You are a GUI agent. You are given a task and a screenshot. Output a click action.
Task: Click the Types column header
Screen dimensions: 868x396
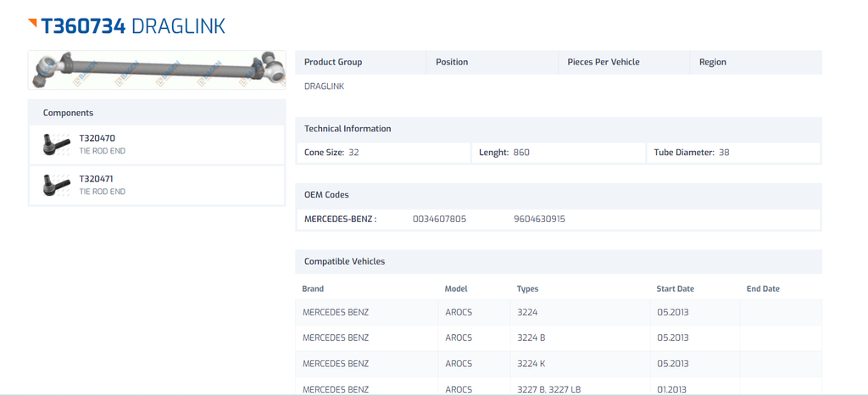click(x=527, y=288)
